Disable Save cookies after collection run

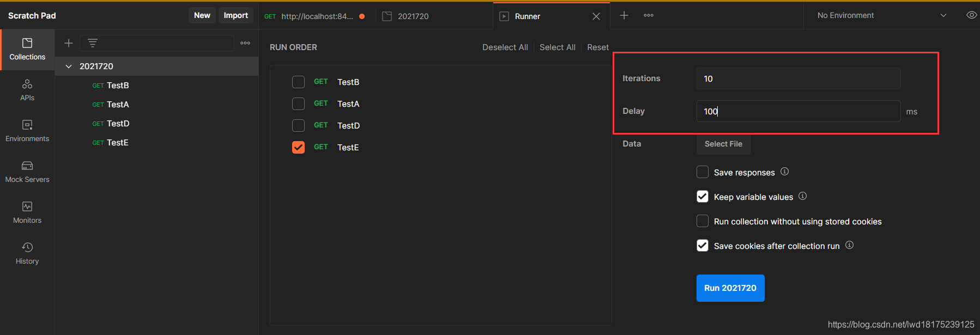[x=703, y=246]
